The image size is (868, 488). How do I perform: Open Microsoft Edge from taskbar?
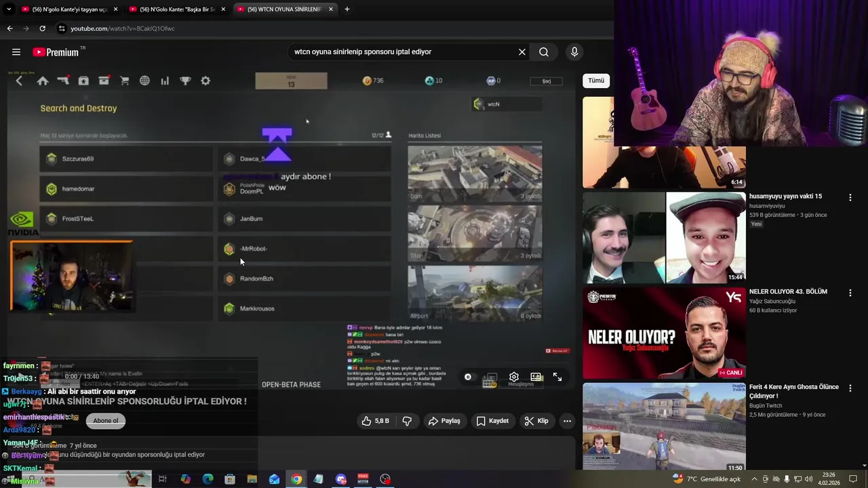[208, 479]
